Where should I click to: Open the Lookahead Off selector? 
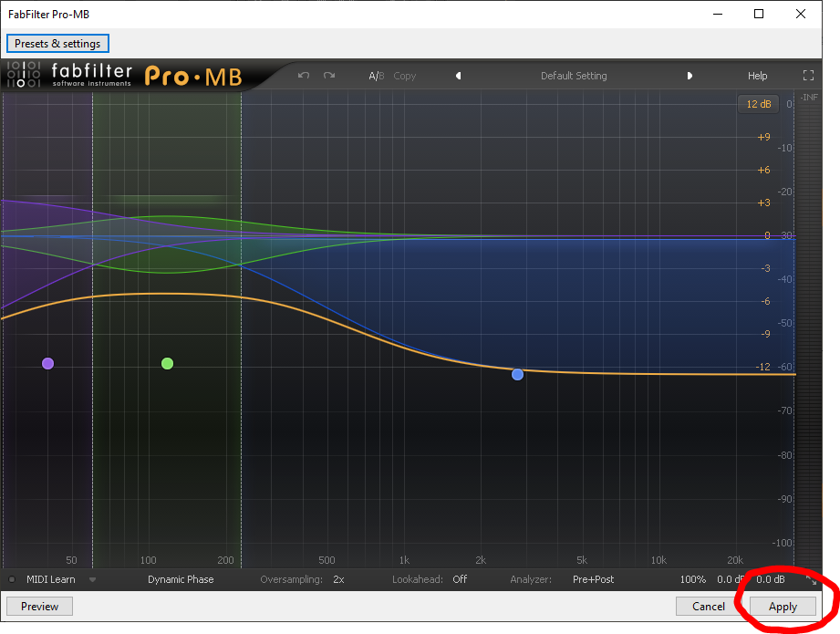pyautogui.click(x=460, y=579)
